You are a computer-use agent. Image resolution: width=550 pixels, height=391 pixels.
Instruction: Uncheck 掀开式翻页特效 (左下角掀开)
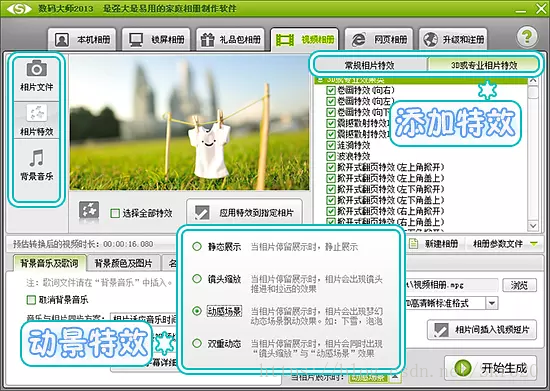pos(331,189)
